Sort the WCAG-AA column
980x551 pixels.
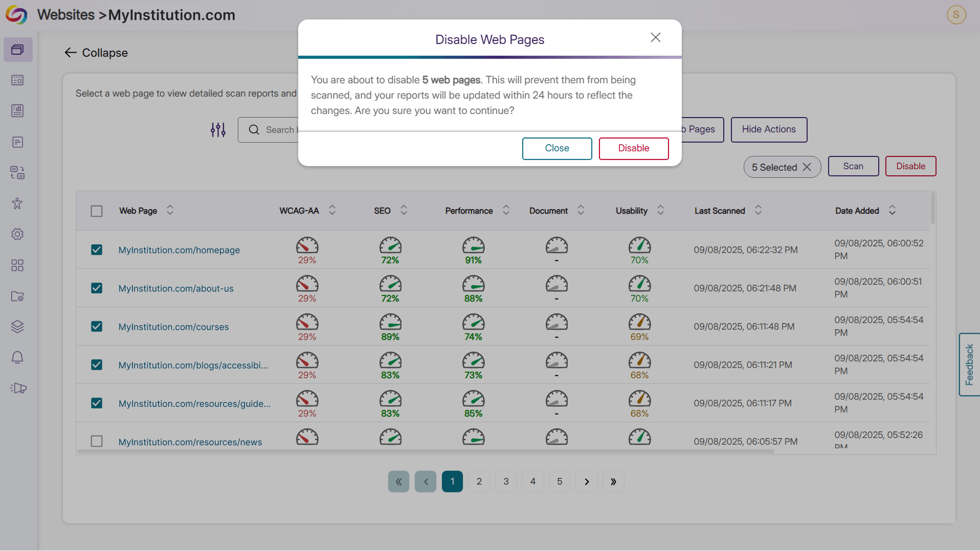click(x=332, y=210)
